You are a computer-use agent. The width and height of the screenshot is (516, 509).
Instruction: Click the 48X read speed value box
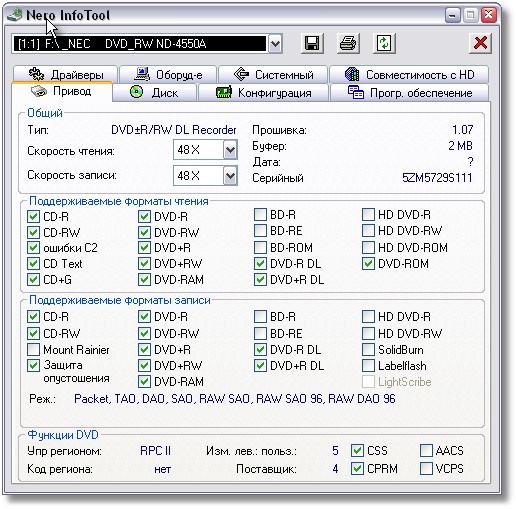(199, 150)
